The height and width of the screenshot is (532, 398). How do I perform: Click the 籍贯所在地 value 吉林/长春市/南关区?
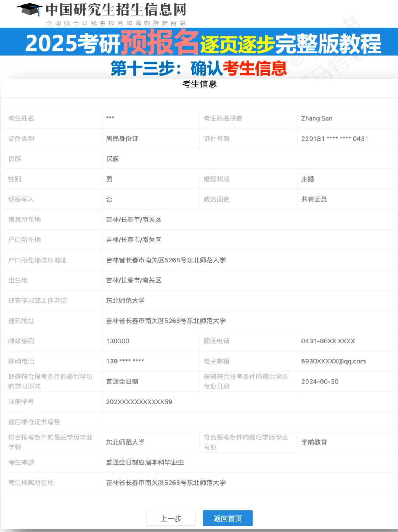(134, 220)
